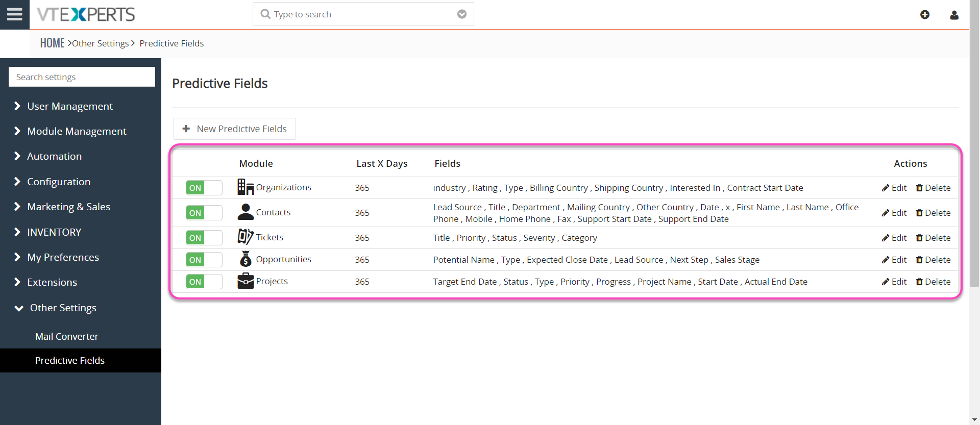Click Tickets fields list text
Viewport: 980px width, 425px height.
[515, 238]
